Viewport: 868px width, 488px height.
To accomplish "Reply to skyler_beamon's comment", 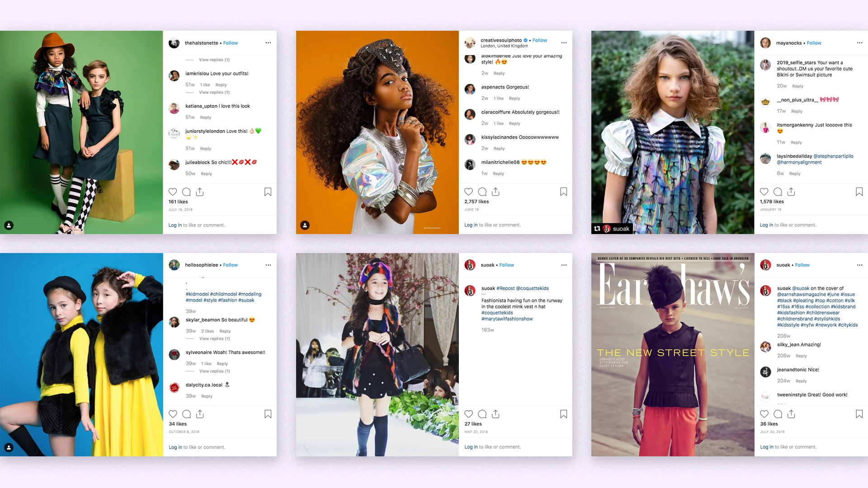I will click(225, 331).
